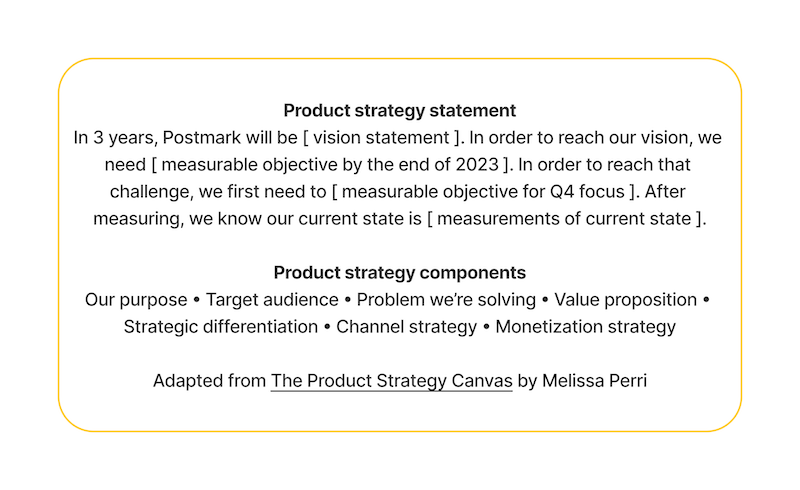Screen dimensions: 800x490
Task: Click the Strategic differentiation component
Action: point(220,327)
